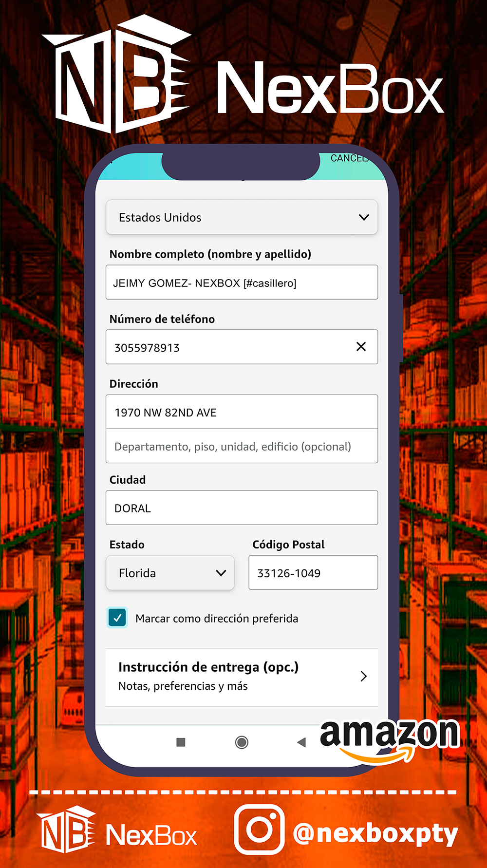Expand Instrucción de entrega (opc.) row
487x868 pixels.
pyautogui.click(x=242, y=678)
